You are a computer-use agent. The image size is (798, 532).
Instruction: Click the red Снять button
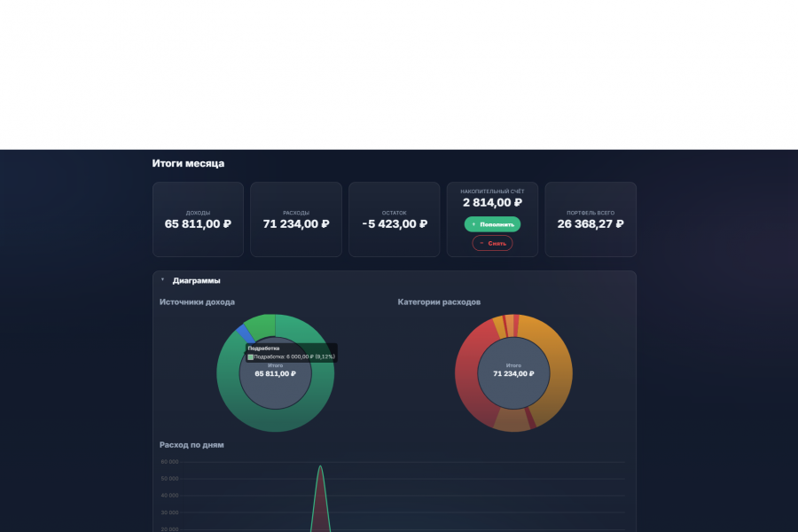[492, 243]
